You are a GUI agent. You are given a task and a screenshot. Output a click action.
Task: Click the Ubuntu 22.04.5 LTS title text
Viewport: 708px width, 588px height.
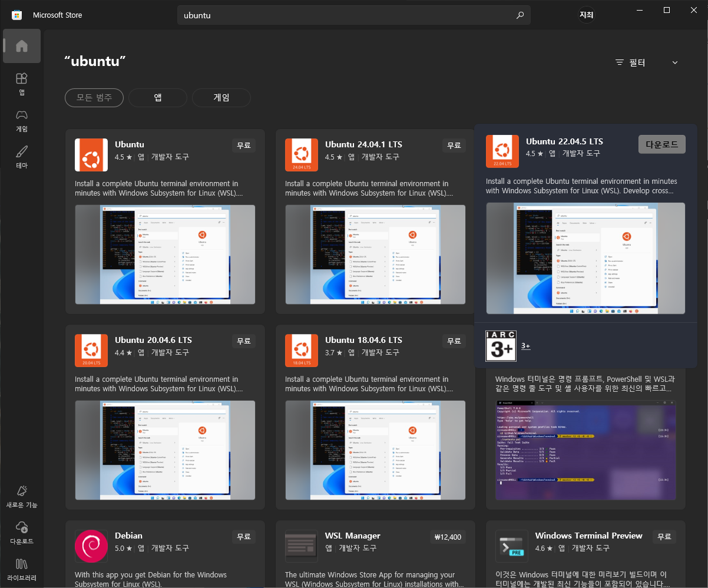coord(564,141)
